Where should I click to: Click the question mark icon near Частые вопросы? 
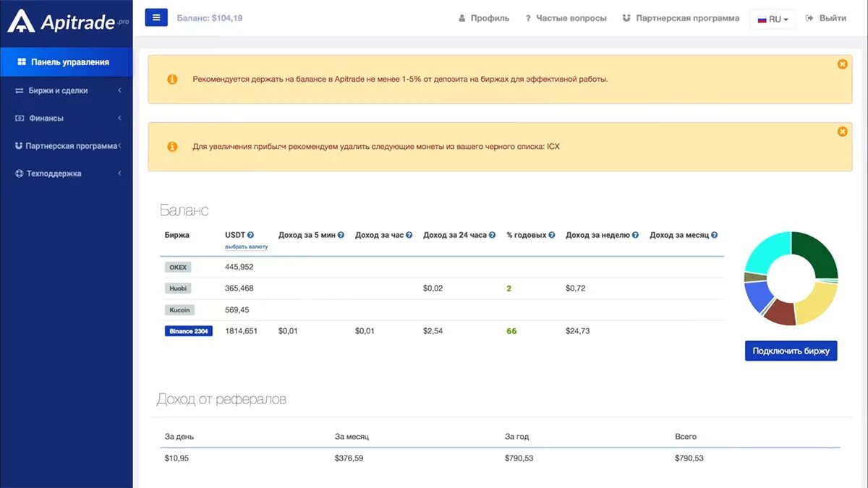(x=528, y=18)
